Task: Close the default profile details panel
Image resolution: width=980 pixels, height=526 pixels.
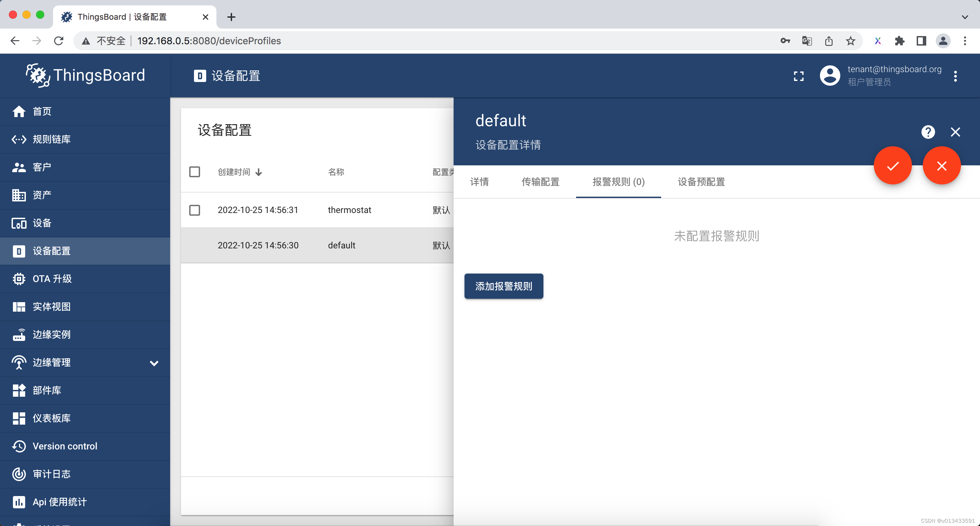Action: 955,132
